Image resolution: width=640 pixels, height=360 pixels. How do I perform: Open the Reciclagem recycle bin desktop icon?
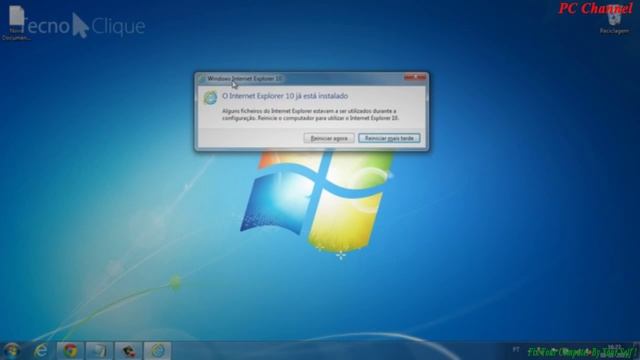pos(614,21)
